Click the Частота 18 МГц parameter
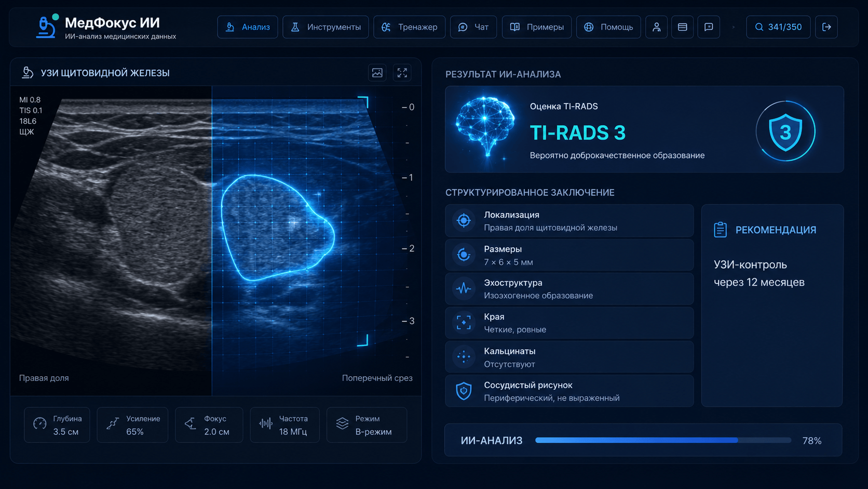 284,425
